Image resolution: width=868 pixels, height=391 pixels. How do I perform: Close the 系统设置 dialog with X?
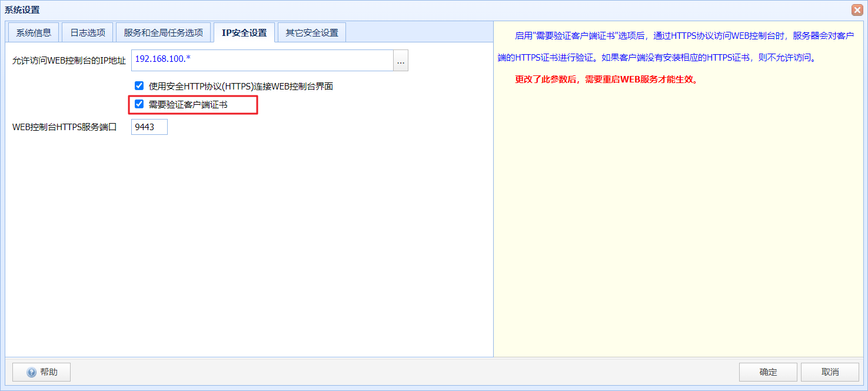[857, 10]
